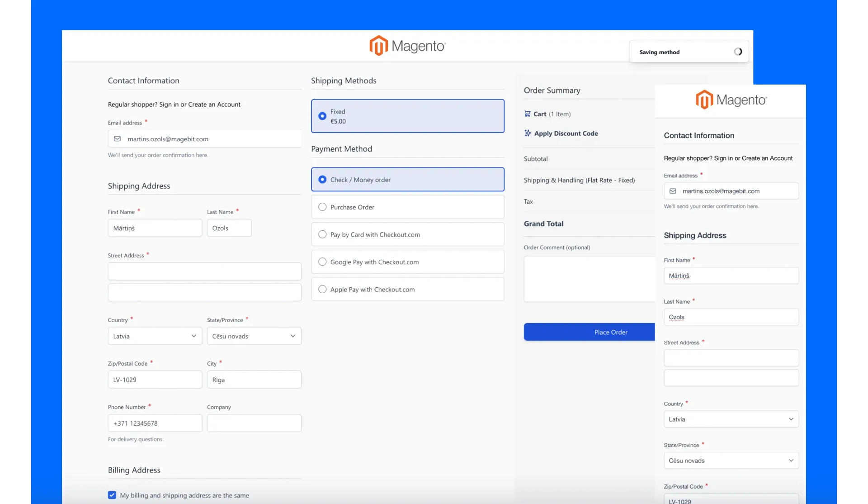This screenshot has width=868, height=504.
Task: Click the desktop email address field
Action: coord(204,139)
